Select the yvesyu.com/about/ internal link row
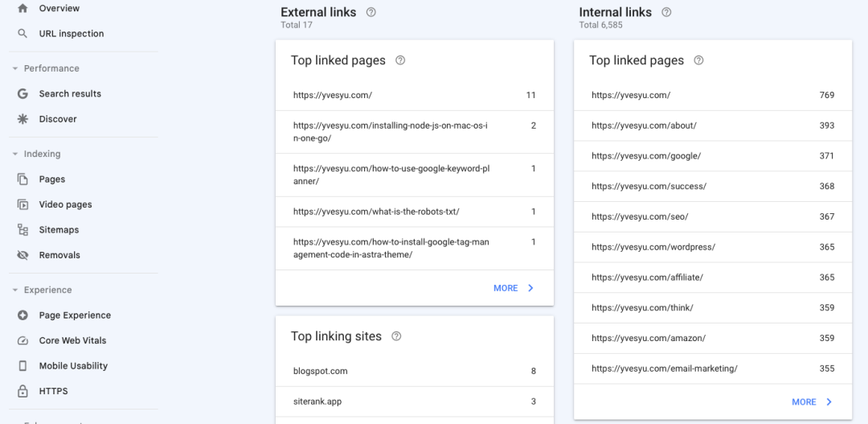This screenshot has height=424, width=868. (x=713, y=126)
